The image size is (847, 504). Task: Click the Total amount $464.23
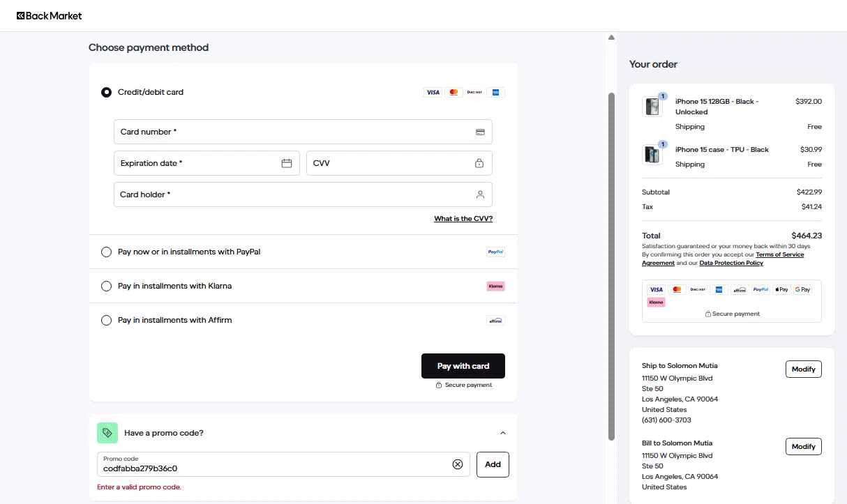[807, 236]
